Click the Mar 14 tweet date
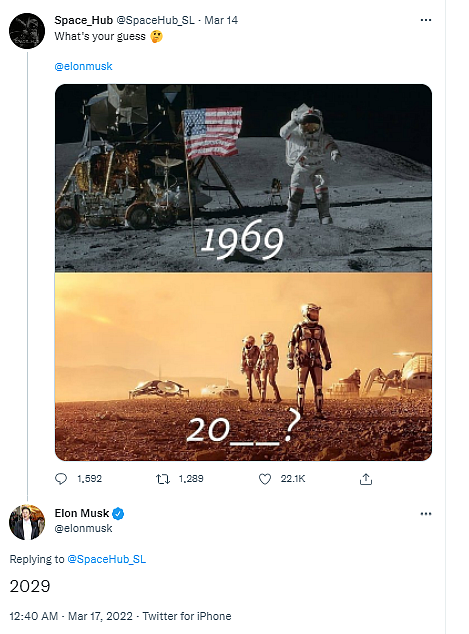Image resolution: width=469 pixels, height=634 pixels. point(221,20)
